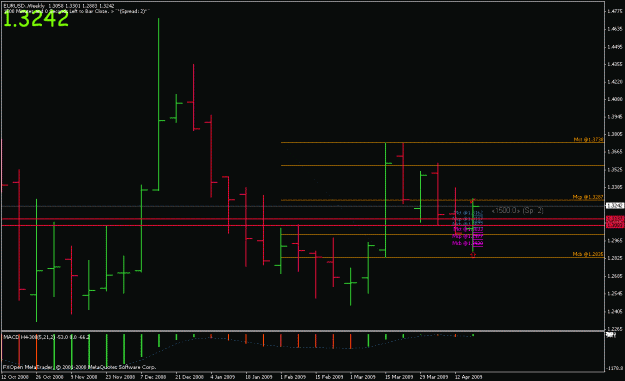
Task: Click the 1.3525 value on the price scale
Action: tap(615, 170)
